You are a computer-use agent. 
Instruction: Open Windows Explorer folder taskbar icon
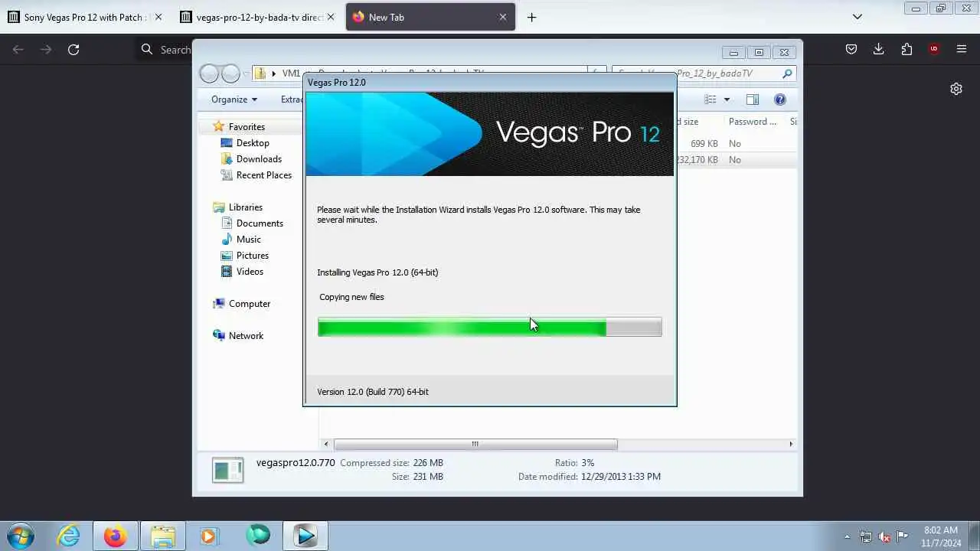click(162, 536)
